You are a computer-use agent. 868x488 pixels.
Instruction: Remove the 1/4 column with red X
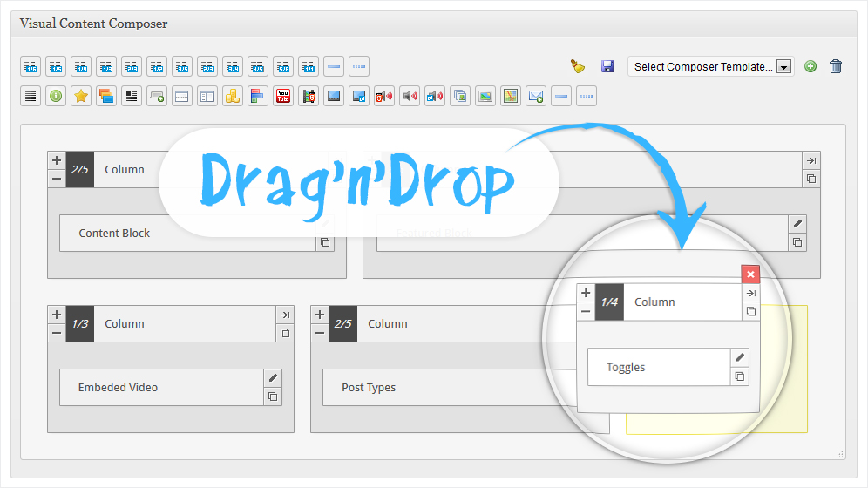pyautogui.click(x=750, y=274)
